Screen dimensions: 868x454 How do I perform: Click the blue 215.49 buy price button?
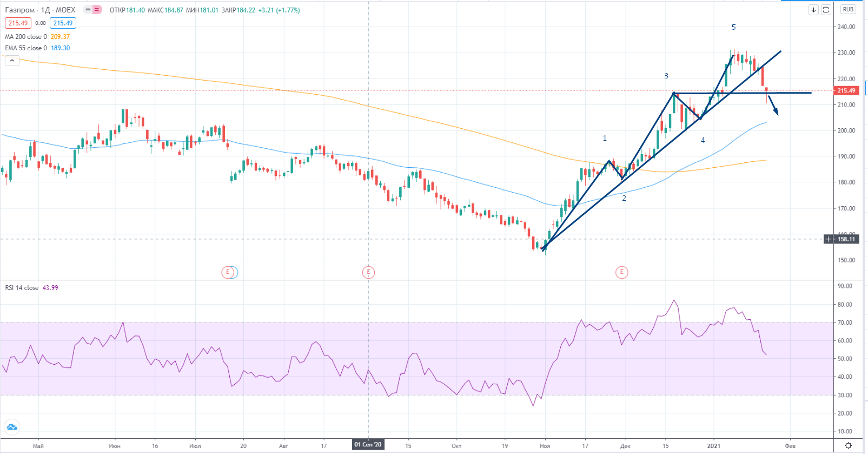[63, 23]
